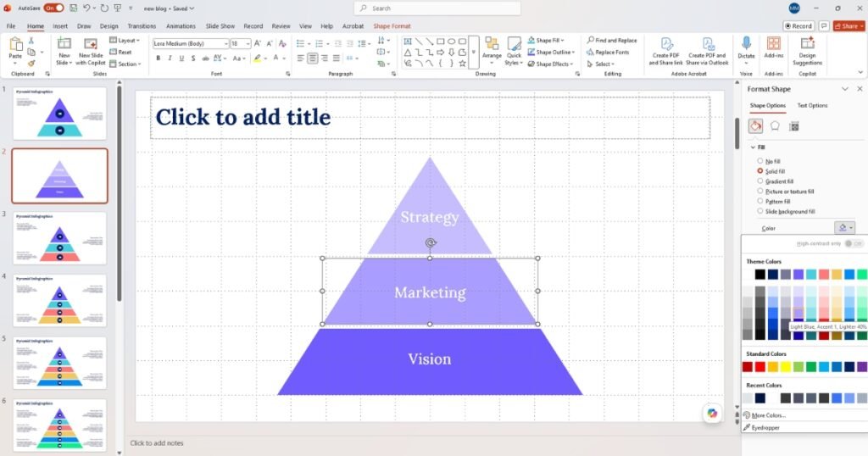Screen dimensions: 868x456
Task: Switch to the Shape Format tab
Action: [x=392, y=26]
